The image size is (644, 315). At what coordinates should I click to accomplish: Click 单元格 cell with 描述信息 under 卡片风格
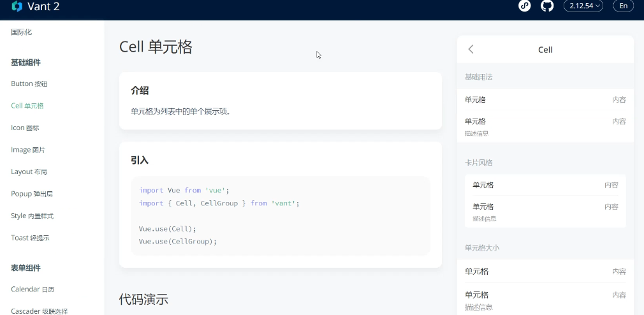coord(545,212)
